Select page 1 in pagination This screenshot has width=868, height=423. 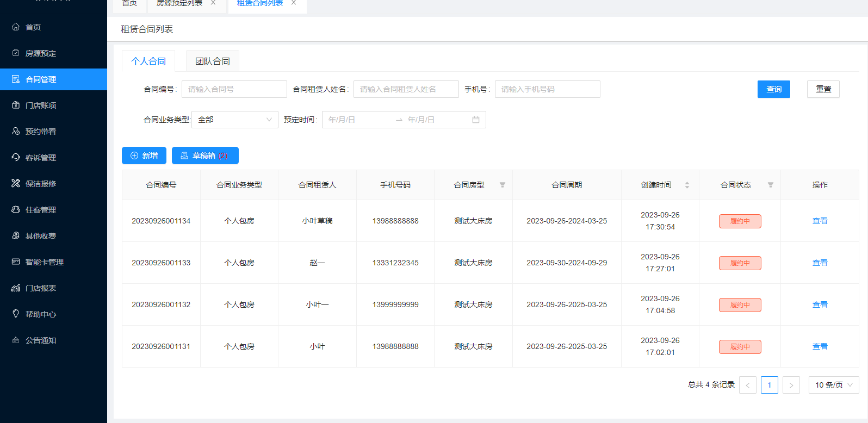pos(770,385)
